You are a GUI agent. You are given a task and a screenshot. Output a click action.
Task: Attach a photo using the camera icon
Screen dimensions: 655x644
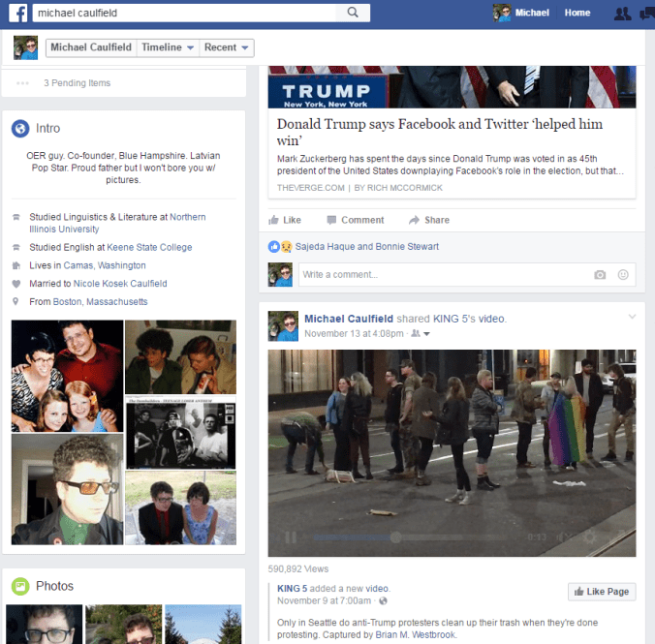[600, 274]
